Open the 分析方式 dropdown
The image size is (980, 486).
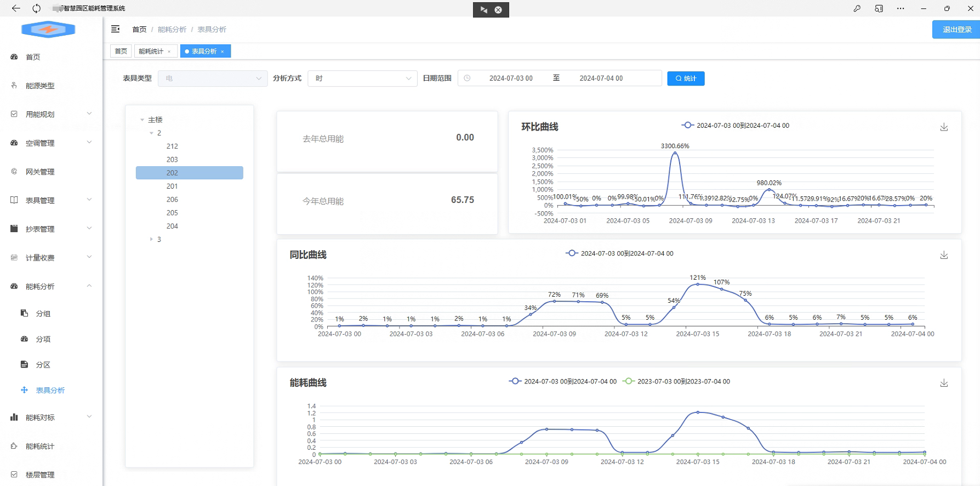click(362, 78)
